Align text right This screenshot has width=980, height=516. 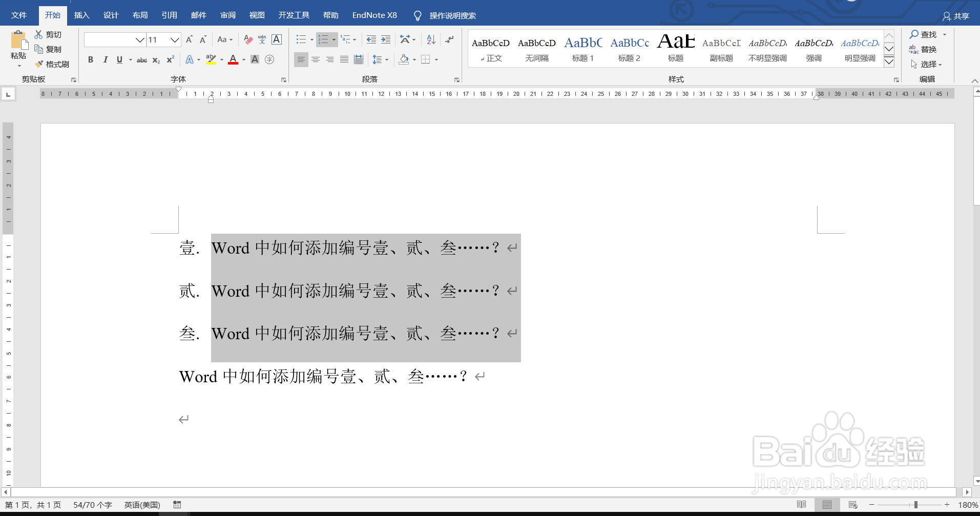tap(330, 59)
